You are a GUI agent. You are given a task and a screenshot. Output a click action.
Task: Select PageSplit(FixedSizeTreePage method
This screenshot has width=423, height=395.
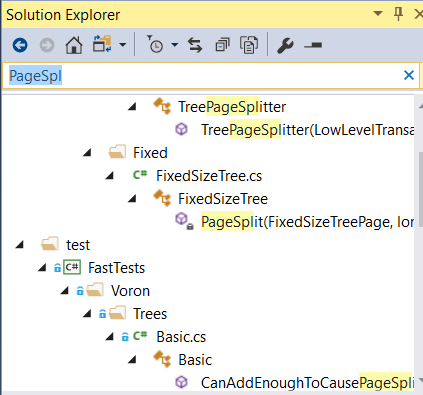pyautogui.click(x=307, y=222)
